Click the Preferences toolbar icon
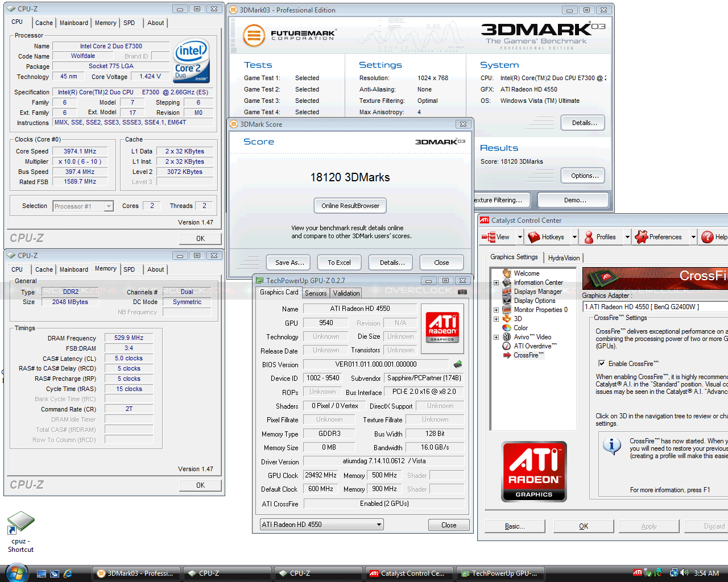Image resolution: width=728 pixels, height=582 pixels. pyautogui.click(x=641, y=237)
